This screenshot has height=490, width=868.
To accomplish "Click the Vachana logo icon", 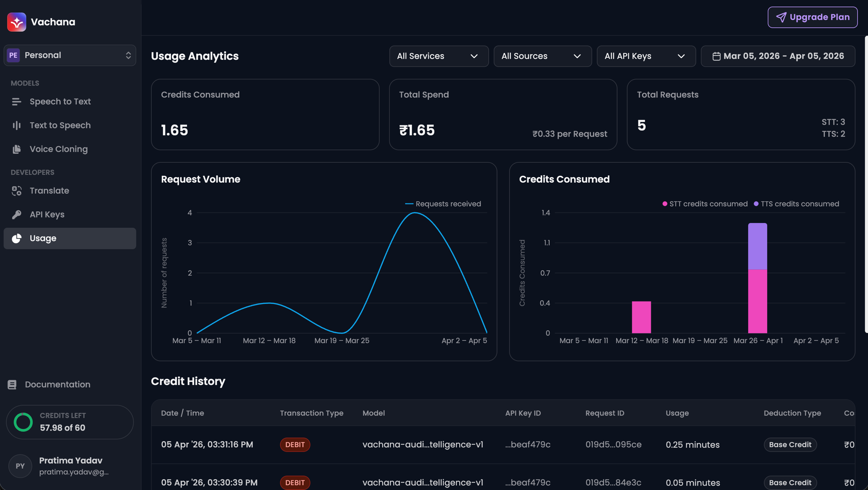I will tap(16, 22).
